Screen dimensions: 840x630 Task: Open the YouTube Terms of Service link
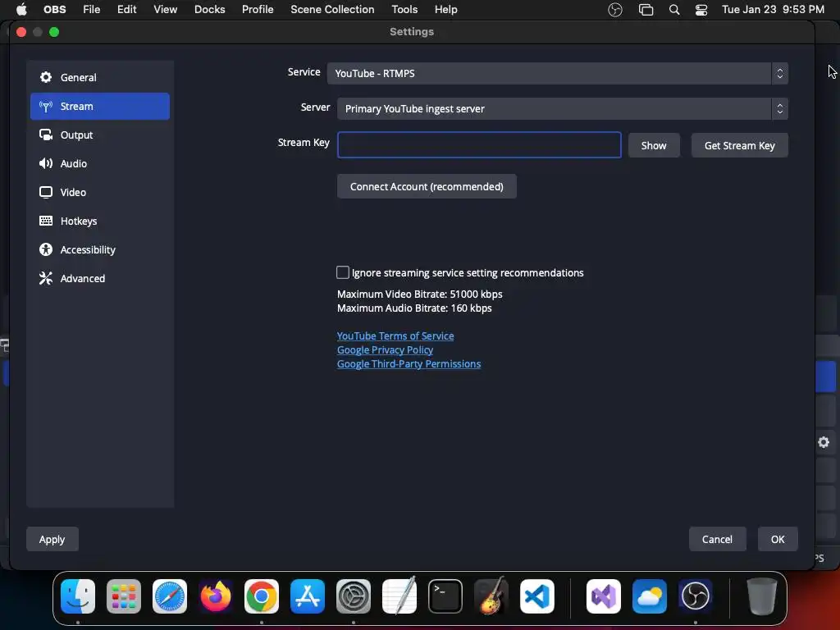(395, 336)
